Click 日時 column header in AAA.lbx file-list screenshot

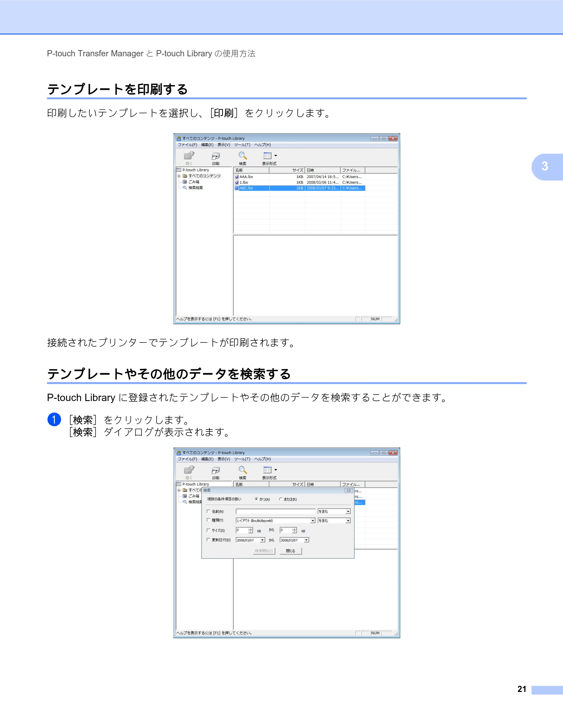click(x=323, y=170)
